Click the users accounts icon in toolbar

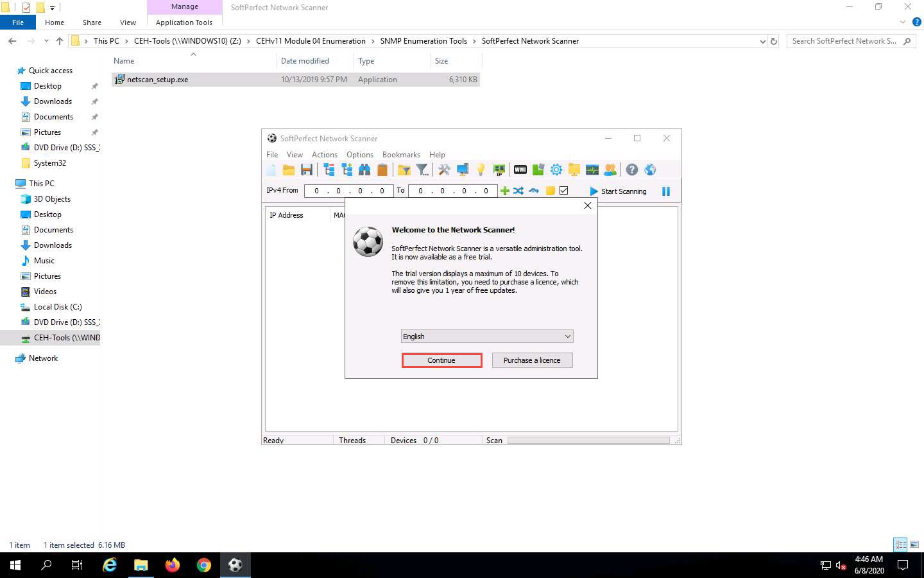pyautogui.click(x=610, y=170)
